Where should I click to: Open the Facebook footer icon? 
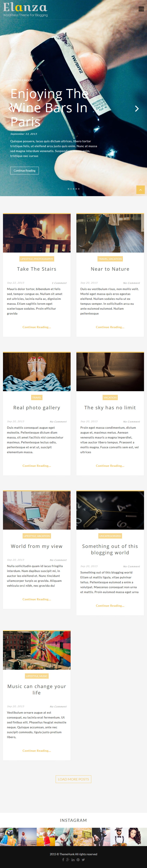[x=63, y=859]
